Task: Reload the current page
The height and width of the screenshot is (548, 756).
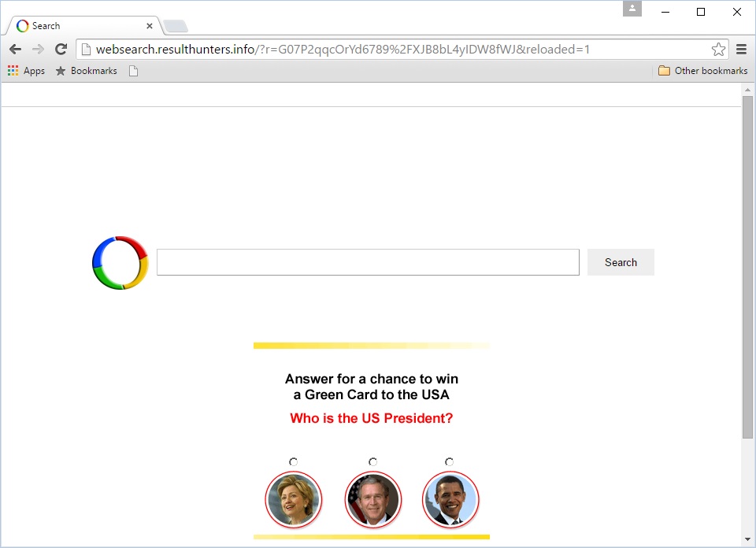Action: [61, 49]
